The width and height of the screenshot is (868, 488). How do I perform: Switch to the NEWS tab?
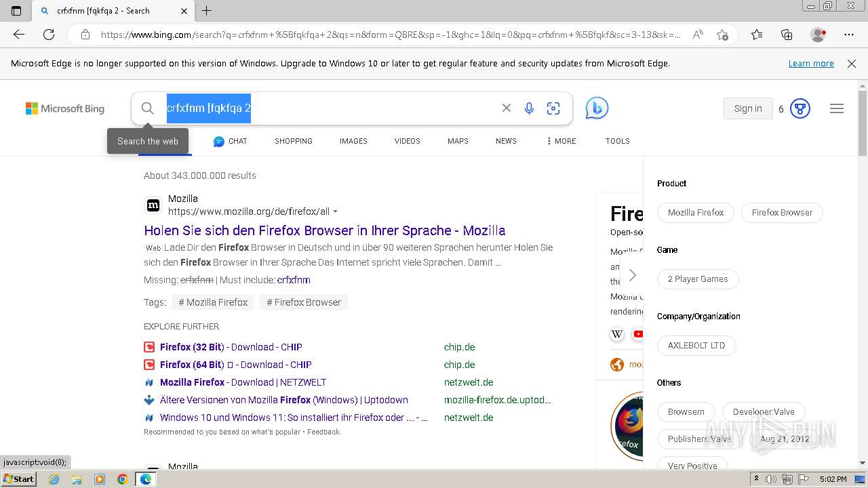click(x=506, y=141)
